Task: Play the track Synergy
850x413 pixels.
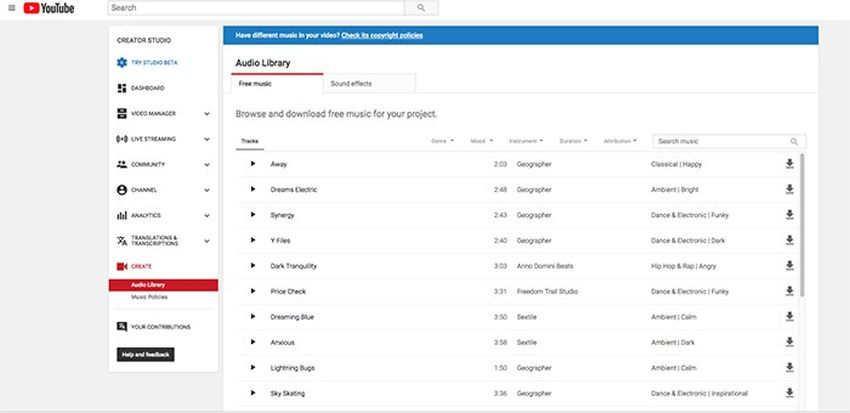Action: [x=253, y=215]
